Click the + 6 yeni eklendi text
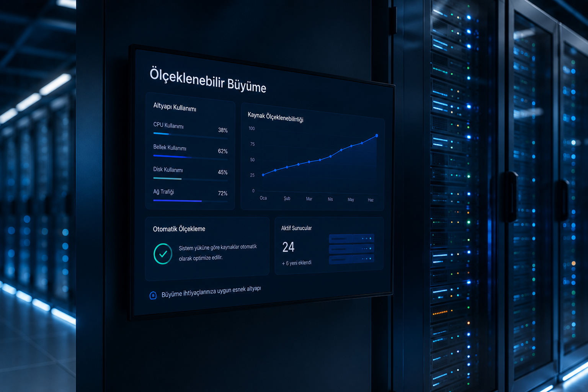The width and height of the screenshot is (588, 392). click(x=297, y=263)
